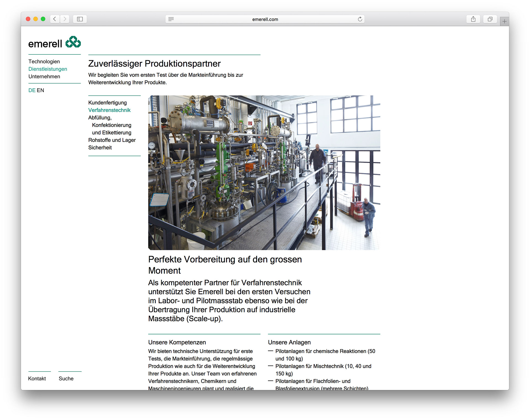Open the Share button in toolbar
530x420 pixels.
pos(473,19)
